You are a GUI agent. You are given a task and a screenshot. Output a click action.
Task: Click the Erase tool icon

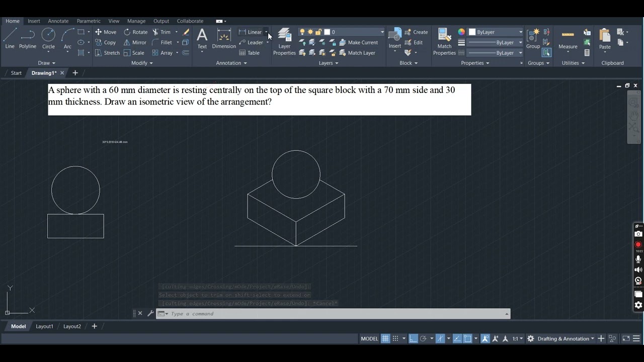click(x=186, y=32)
